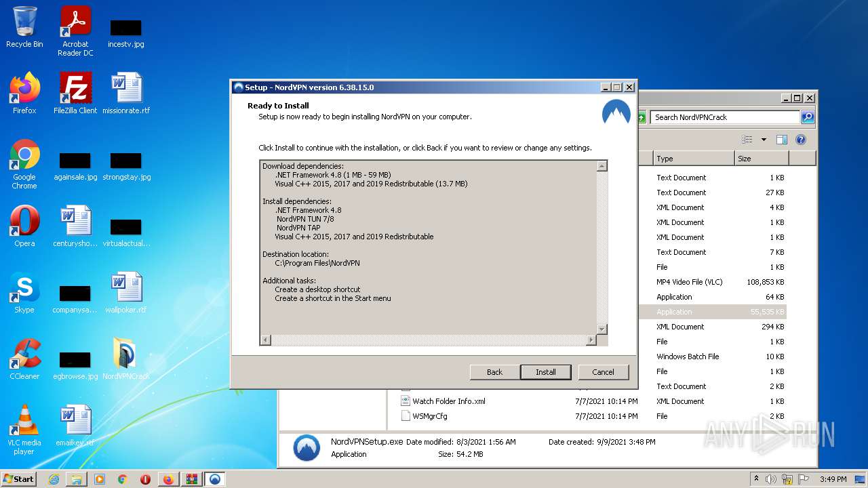Open Explorer help question-mark icon
The height and width of the screenshot is (488, 868).
pos(801,140)
